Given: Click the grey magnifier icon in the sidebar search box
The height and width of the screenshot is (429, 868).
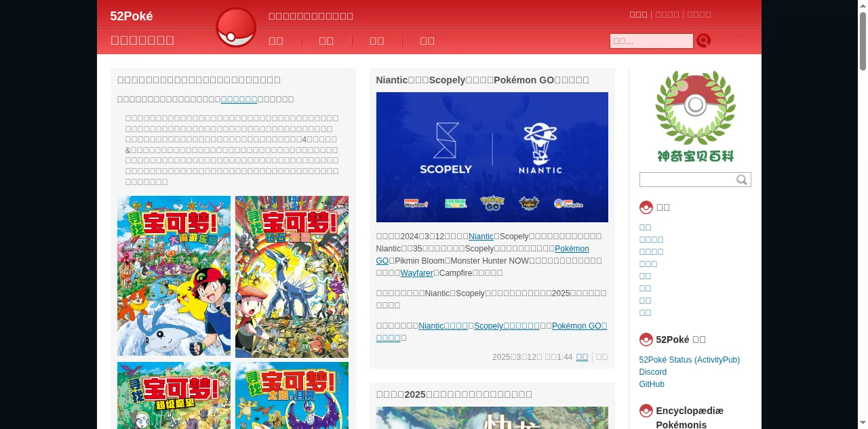Looking at the screenshot, I should (x=743, y=180).
